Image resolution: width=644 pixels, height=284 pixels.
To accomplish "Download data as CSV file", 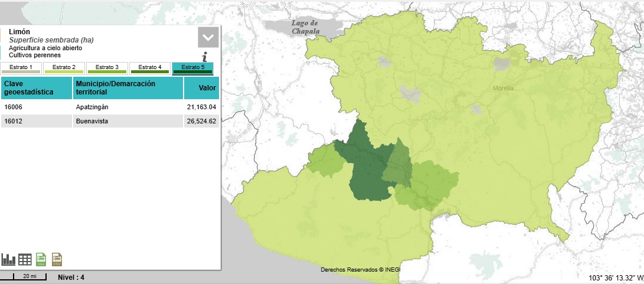I will [x=57, y=259].
